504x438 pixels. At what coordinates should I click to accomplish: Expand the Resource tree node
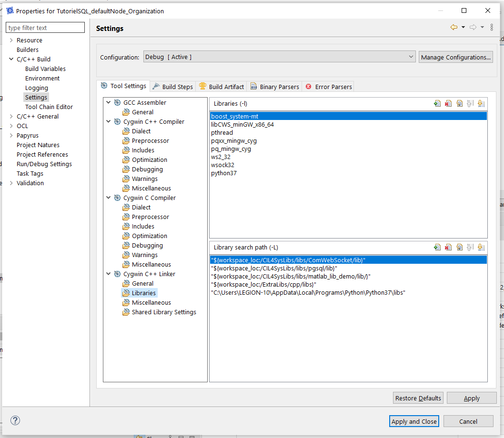click(x=11, y=40)
